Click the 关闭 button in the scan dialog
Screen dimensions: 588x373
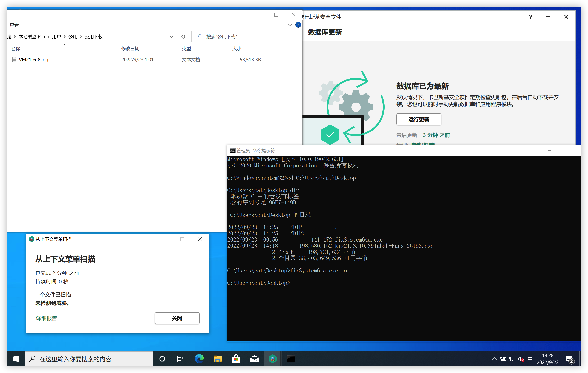(177, 318)
